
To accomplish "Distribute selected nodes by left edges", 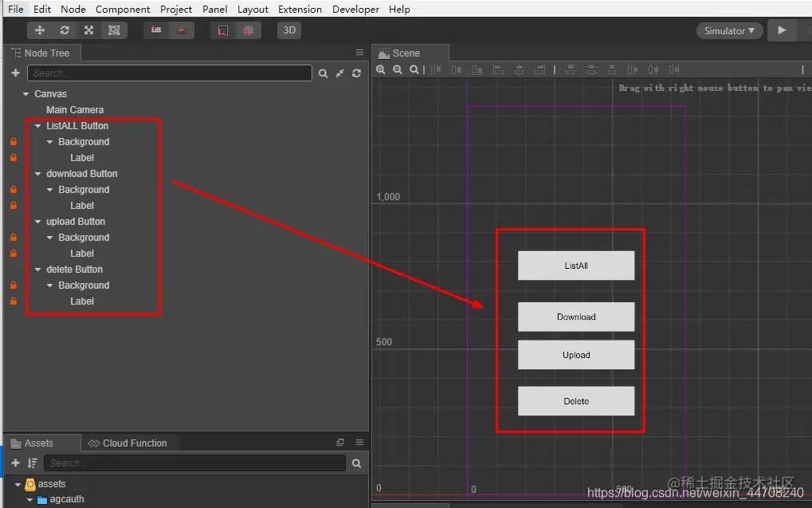I will 633,69.
